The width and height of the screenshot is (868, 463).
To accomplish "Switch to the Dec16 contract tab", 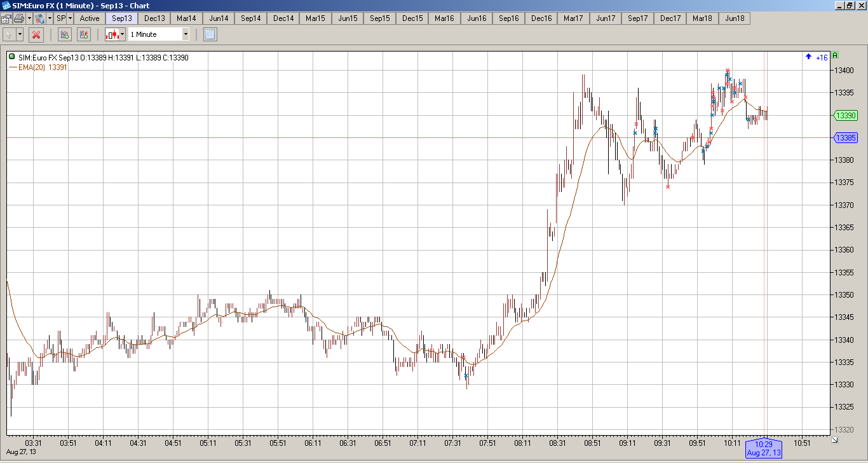I will [x=541, y=18].
